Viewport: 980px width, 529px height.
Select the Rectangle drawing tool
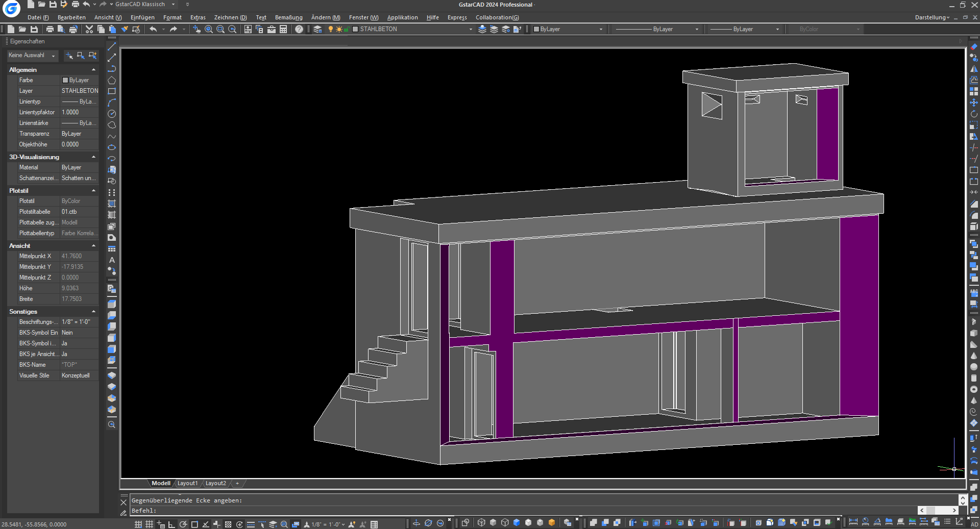(112, 91)
